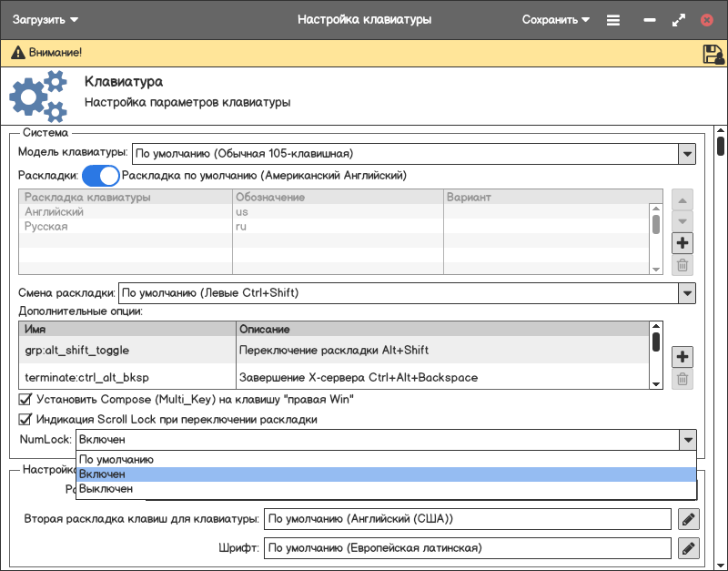
Task: Disable Scroll Lock indication checkbox
Action: click(25, 420)
